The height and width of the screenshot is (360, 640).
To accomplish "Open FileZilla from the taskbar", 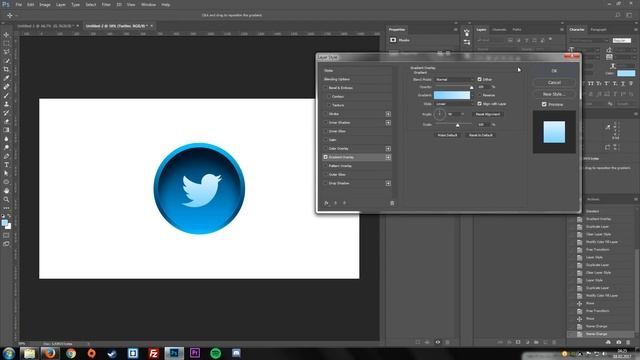I will tap(153, 353).
